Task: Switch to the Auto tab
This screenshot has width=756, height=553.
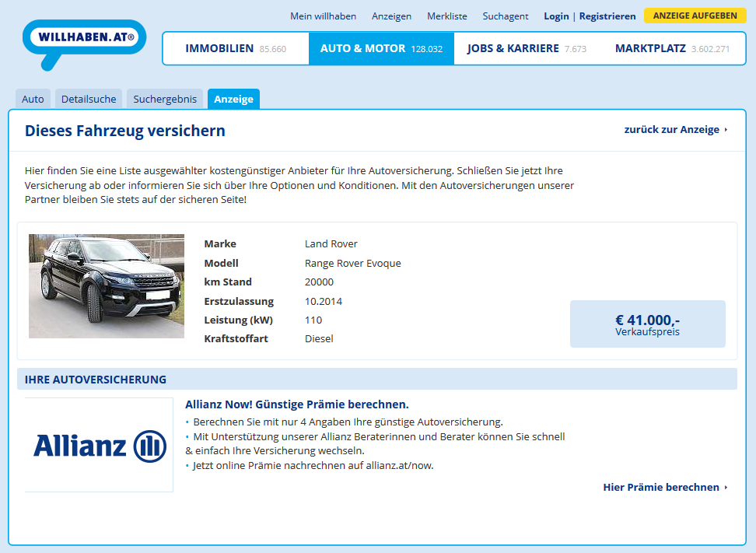Action: pos(33,99)
